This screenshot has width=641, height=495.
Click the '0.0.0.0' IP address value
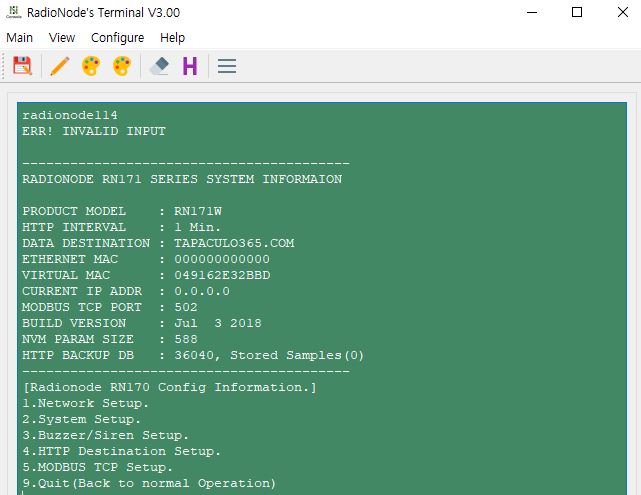[202, 291]
